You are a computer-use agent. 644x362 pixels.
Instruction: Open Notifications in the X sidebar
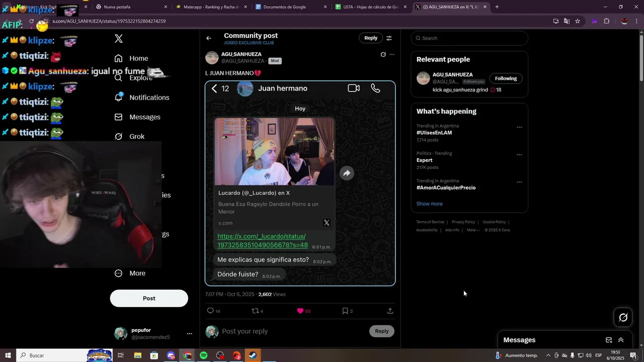142,98
